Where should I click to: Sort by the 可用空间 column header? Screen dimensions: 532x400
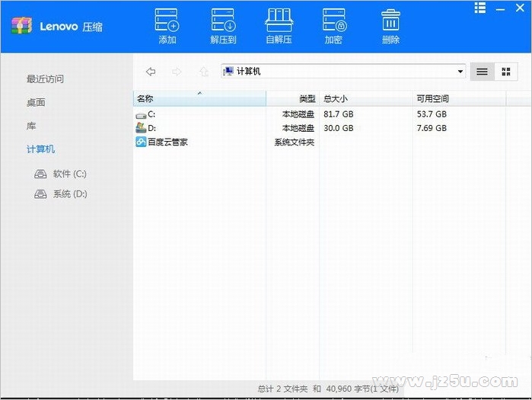459,99
